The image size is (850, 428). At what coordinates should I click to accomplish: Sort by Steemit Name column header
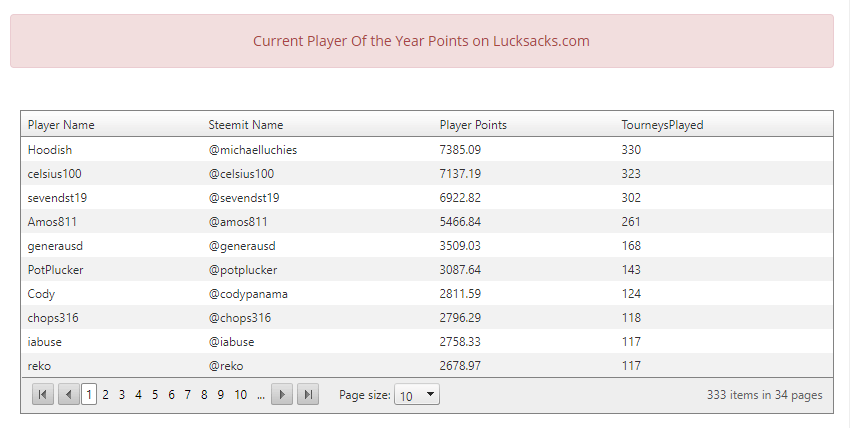(x=246, y=125)
